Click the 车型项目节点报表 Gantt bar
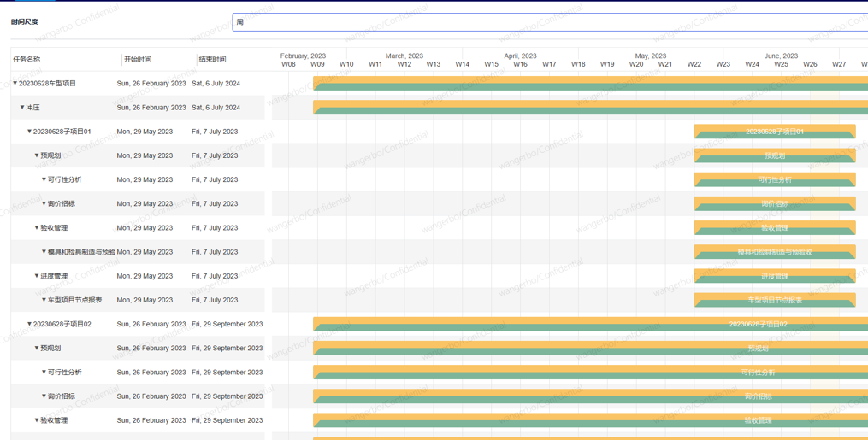 775,300
